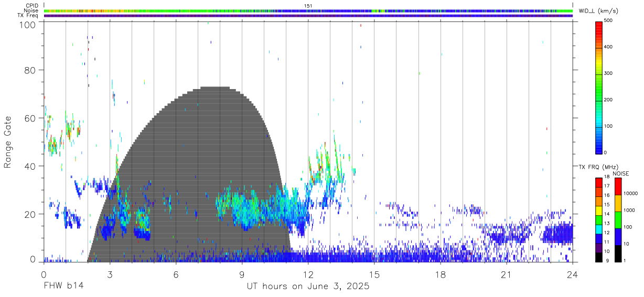644x297 pixels.
Task: Click the 20 tick on the Range Gate axis
Action: tap(31, 214)
